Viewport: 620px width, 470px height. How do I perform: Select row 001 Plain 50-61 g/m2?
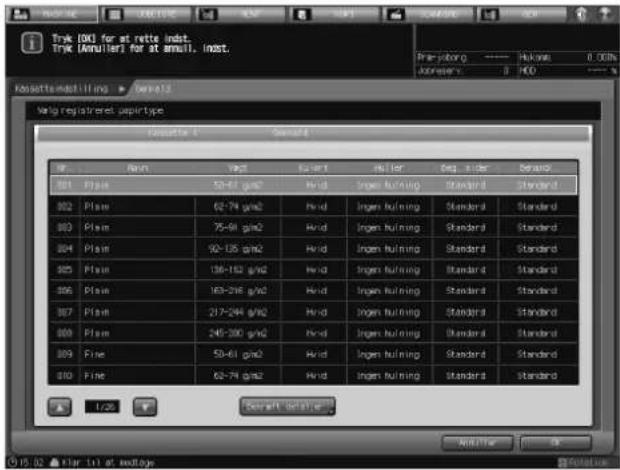coord(313,185)
